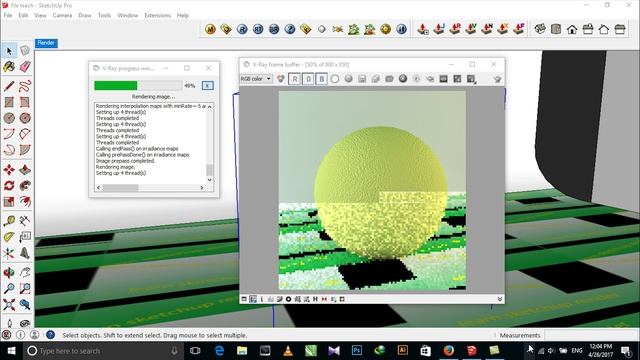Screen dimensions: 640x360
Task: Switch to Iso house view icon
Action: click(540, 29)
